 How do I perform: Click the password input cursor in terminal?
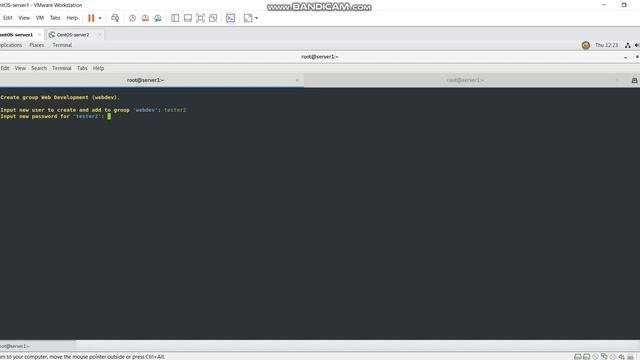[x=109, y=116]
